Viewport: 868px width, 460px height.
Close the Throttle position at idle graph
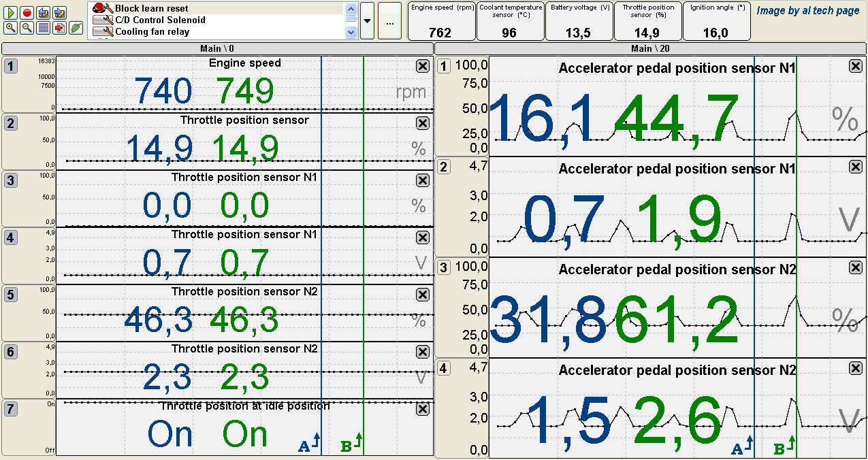pyautogui.click(x=422, y=408)
